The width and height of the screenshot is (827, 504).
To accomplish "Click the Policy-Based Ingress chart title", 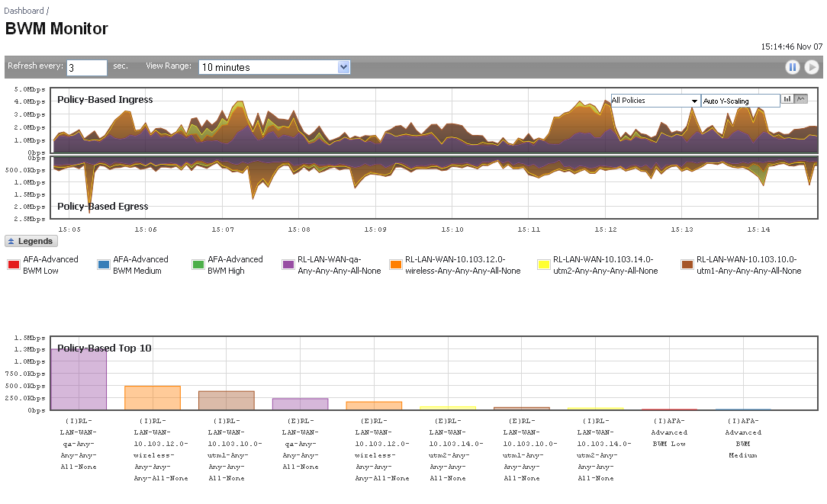I will (x=105, y=100).
